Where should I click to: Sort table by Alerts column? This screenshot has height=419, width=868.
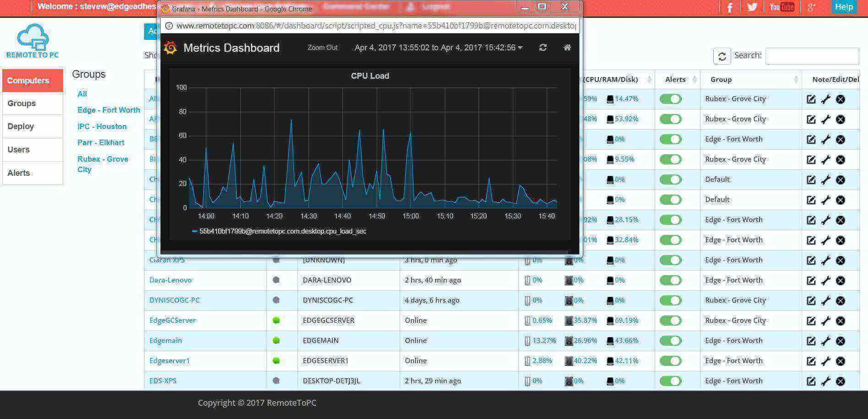point(677,80)
